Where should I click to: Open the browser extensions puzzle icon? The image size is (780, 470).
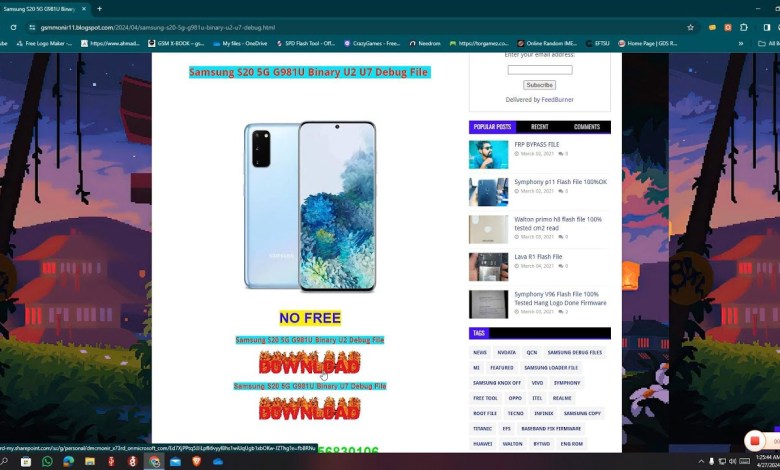[744, 27]
